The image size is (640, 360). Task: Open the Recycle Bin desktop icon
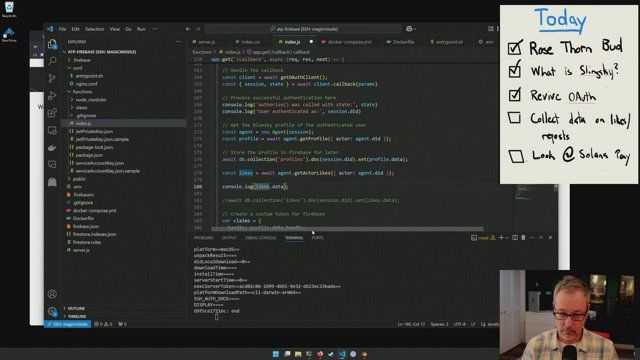pyautogui.click(x=9, y=10)
